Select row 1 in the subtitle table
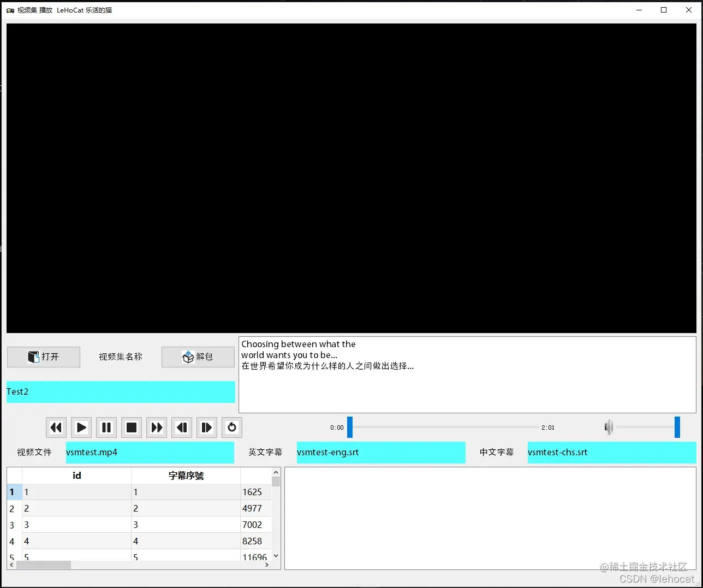Screen dimensions: 703x588 pos(76,492)
